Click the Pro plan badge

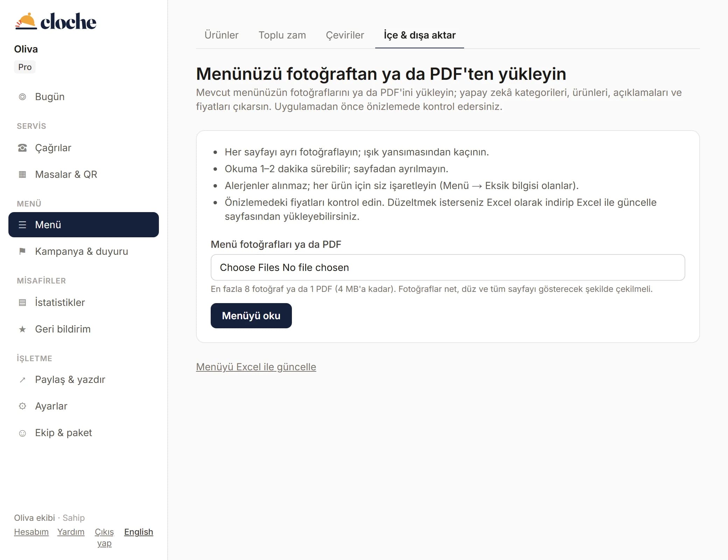(25, 67)
